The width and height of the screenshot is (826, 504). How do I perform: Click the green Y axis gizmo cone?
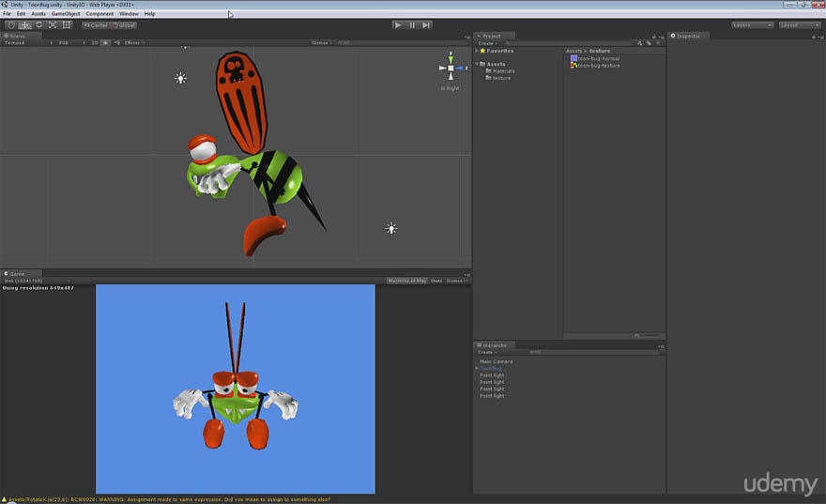pos(451,58)
